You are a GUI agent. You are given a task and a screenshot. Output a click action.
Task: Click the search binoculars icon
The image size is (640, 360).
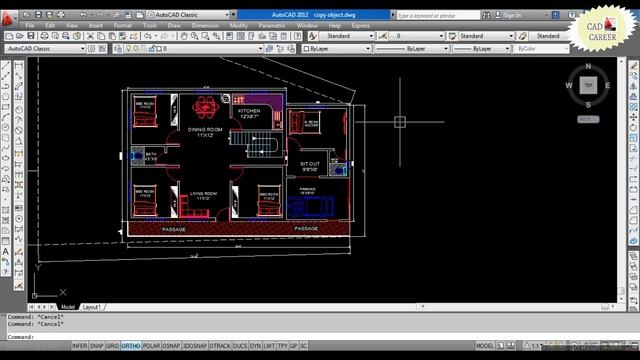pyautogui.click(x=487, y=15)
